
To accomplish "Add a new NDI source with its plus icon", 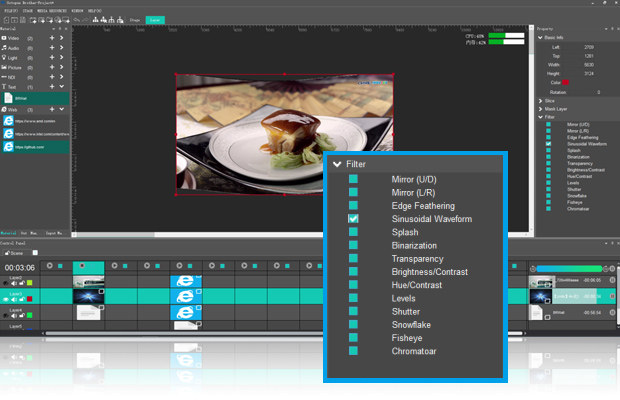I will tap(52, 77).
